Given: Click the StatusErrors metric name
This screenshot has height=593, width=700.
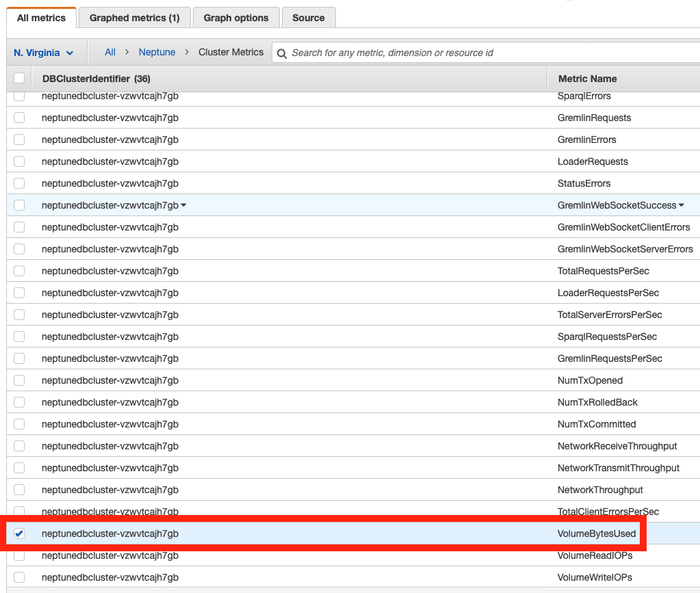Looking at the screenshot, I should [584, 183].
